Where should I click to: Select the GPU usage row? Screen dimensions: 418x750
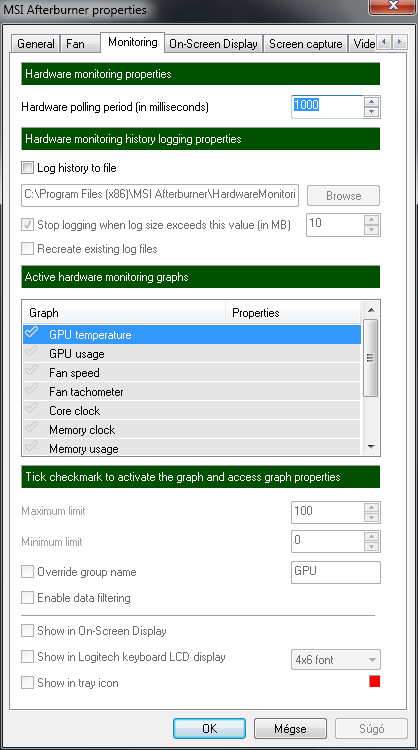click(192, 353)
